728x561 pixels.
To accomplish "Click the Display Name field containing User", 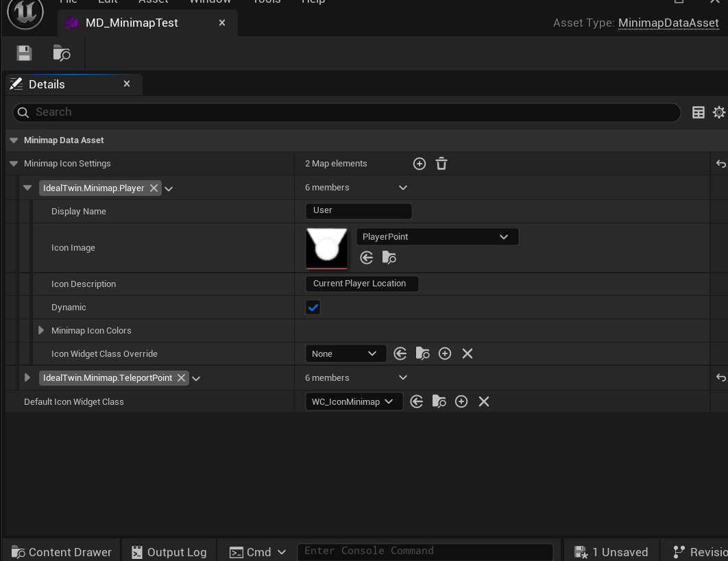I will (x=358, y=211).
